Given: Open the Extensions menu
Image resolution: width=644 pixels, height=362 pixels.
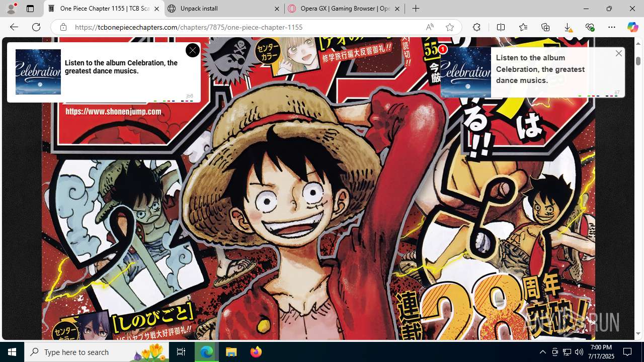Looking at the screenshot, I should (476, 27).
